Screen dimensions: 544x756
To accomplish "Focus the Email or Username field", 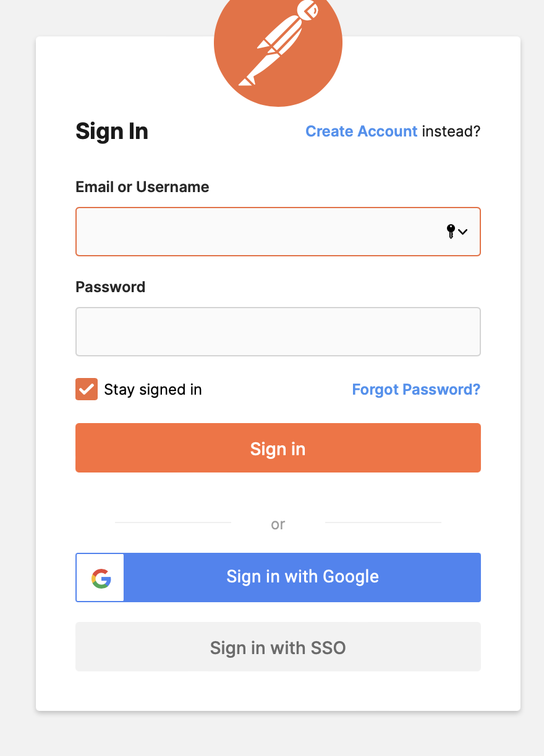I will (x=257, y=232).
